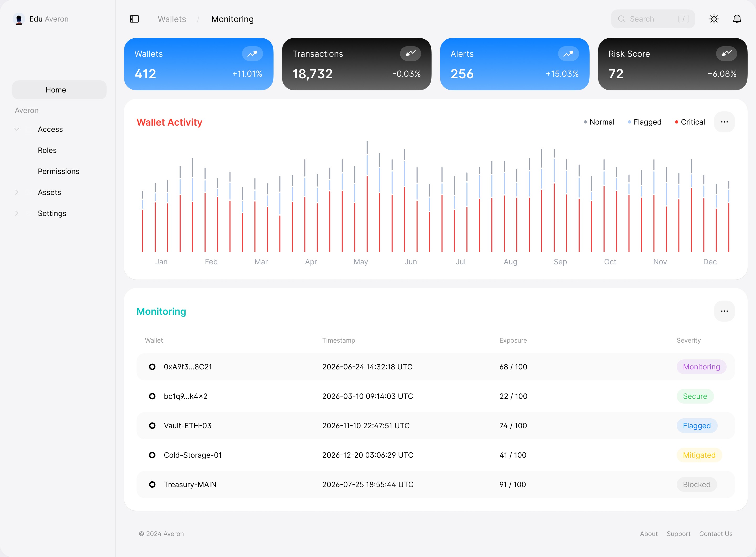The height and width of the screenshot is (557, 756).
Task: Toggle the Critical legend in Wallet Activity
Action: tap(690, 122)
